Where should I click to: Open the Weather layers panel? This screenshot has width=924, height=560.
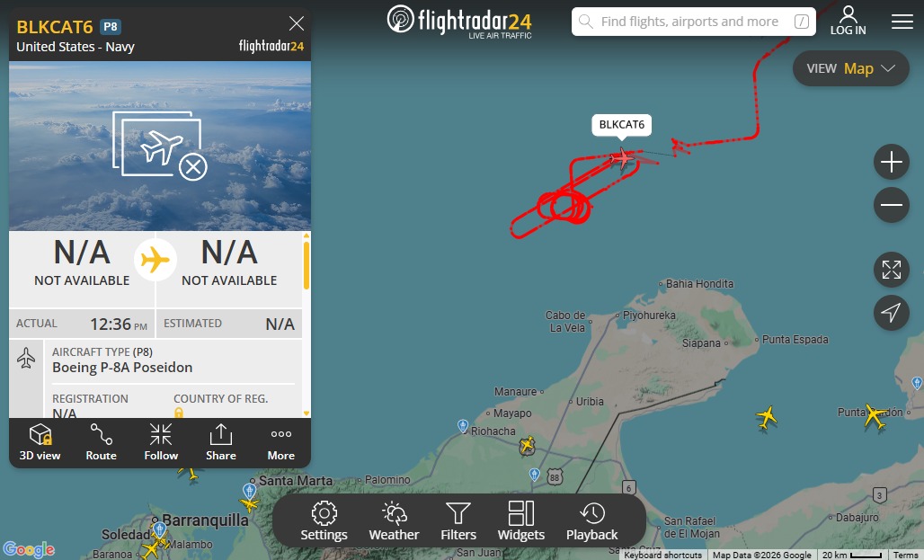394,521
